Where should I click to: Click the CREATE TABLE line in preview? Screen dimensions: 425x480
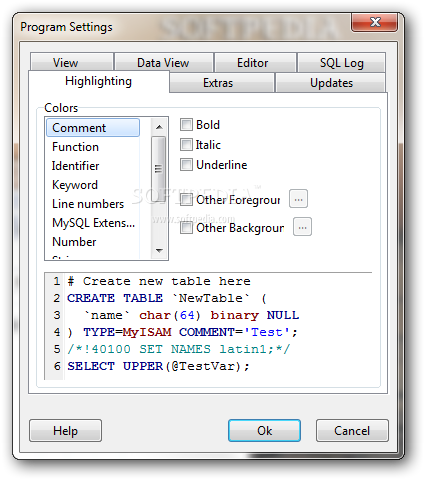167,298
